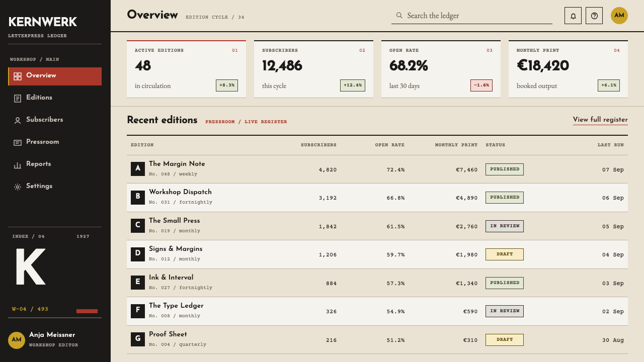Click the Overview grid icon in sidebar

point(18,76)
